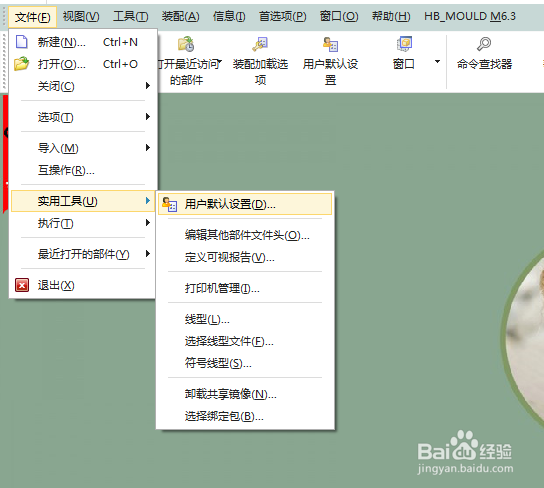Expand the 执行(T) submenu
Viewport: 544px width, 488px height.
click(x=83, y=223)
